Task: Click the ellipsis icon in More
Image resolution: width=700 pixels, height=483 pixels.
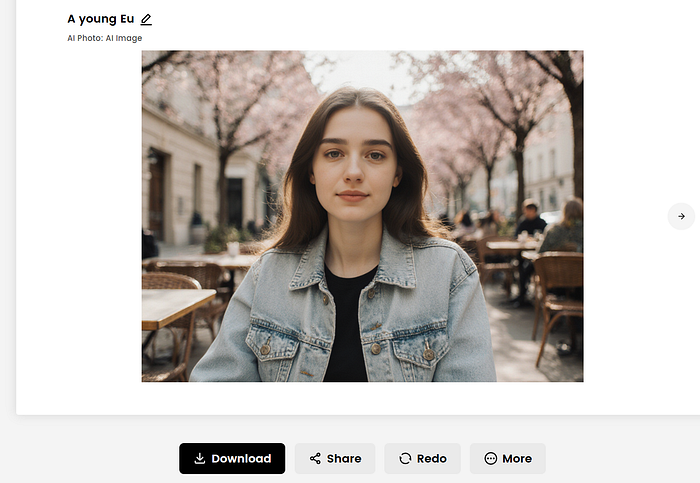Action: pos(490,458)
